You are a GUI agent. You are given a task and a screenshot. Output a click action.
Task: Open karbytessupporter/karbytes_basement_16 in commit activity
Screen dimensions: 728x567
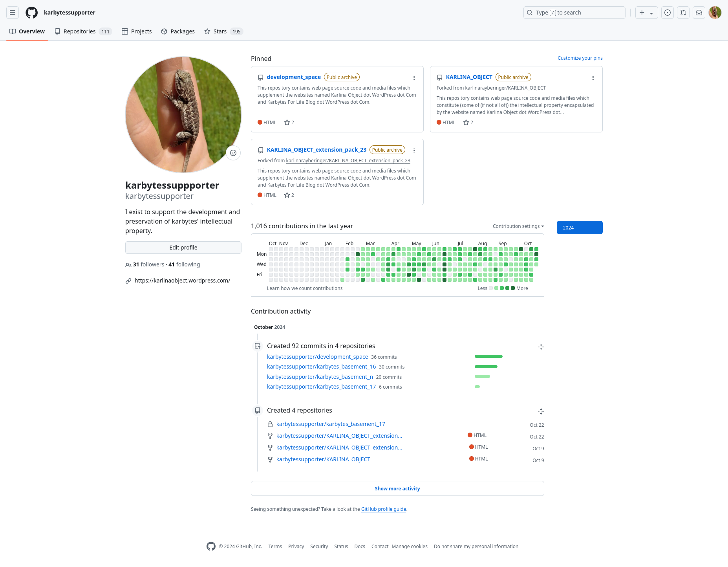pos(321,367)
